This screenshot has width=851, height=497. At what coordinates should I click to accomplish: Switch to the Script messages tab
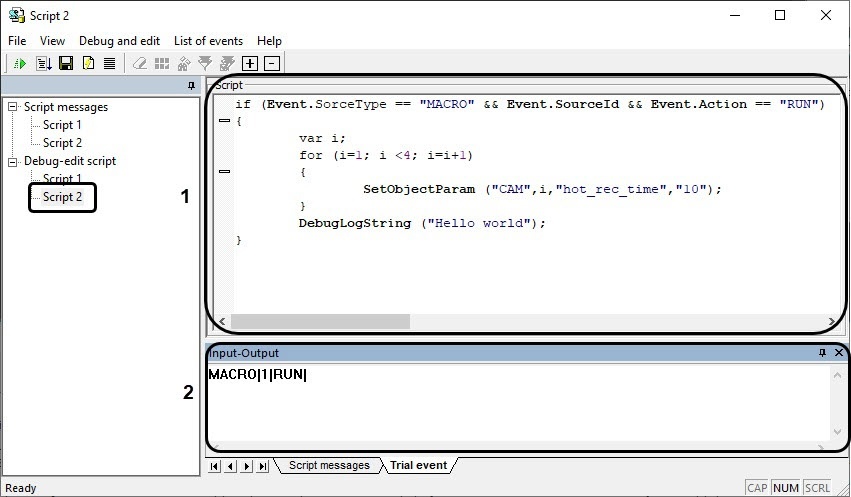328,465
